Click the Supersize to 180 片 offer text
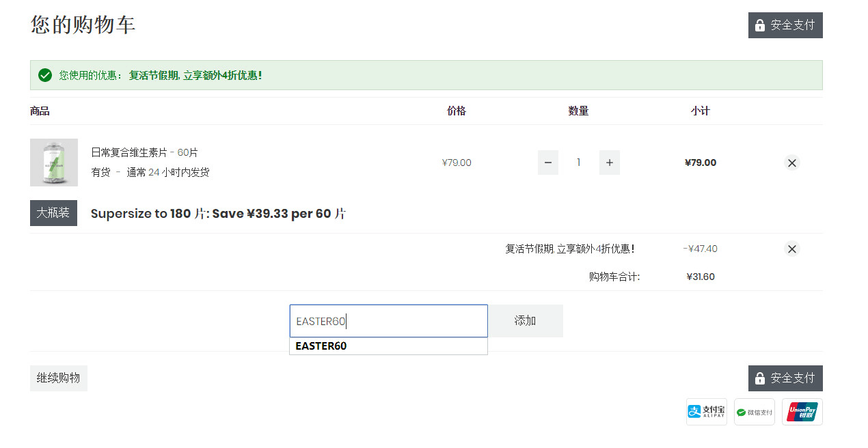 point(218,214)
